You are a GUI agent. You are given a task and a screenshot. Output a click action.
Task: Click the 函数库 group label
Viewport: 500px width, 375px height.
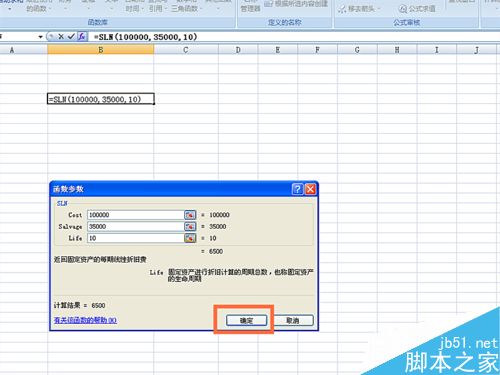coord(97,22)
